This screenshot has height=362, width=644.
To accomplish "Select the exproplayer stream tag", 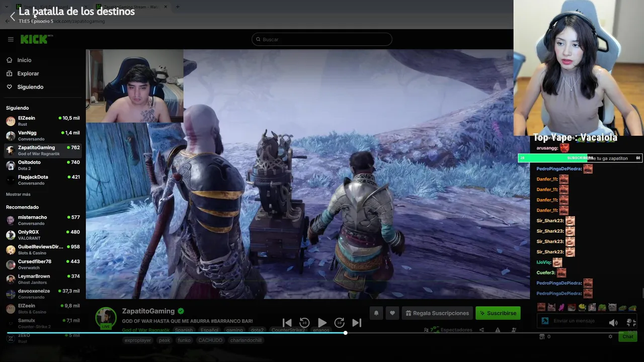I will click(138, 340).
